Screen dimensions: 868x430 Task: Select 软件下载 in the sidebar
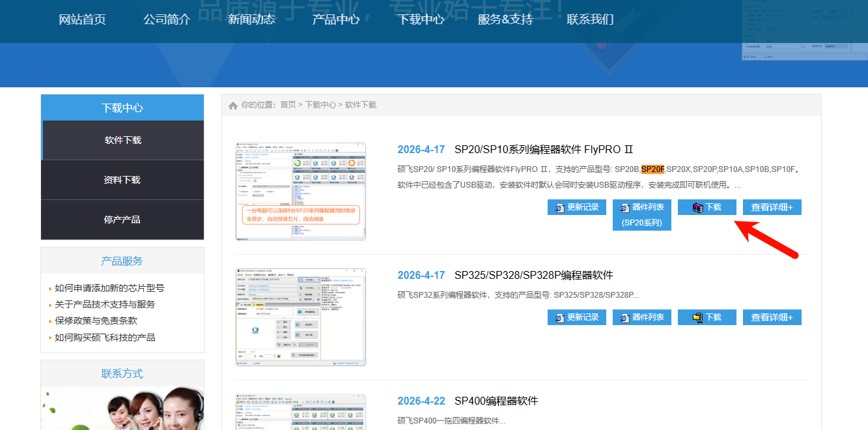pos(122,140)
